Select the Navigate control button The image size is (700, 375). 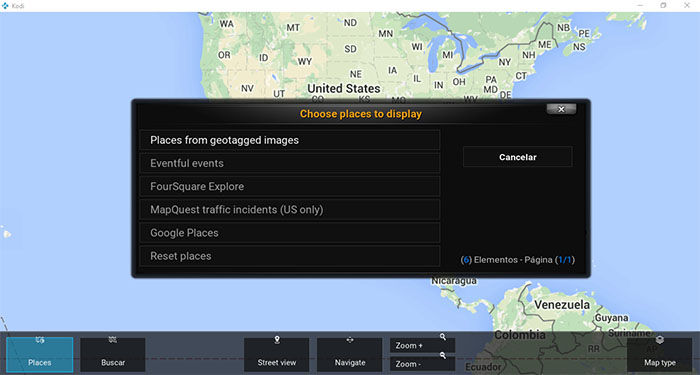click(x=350, y=354)
